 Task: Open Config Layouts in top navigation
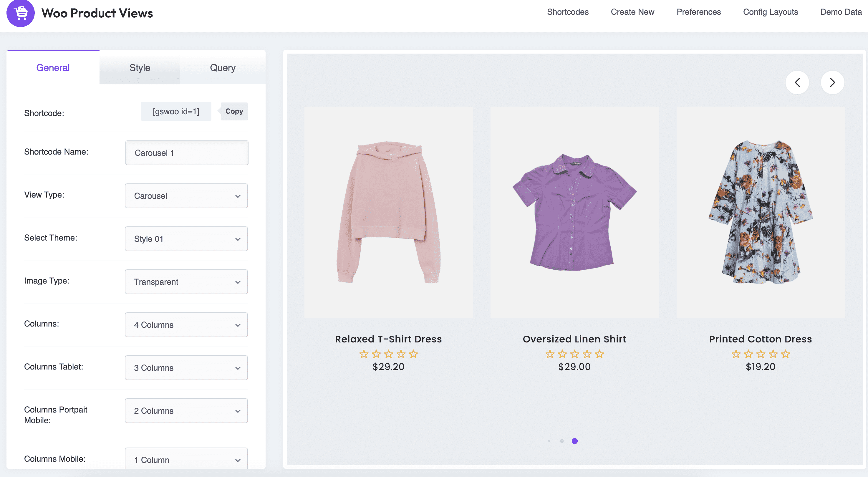[x=771, y=12]
